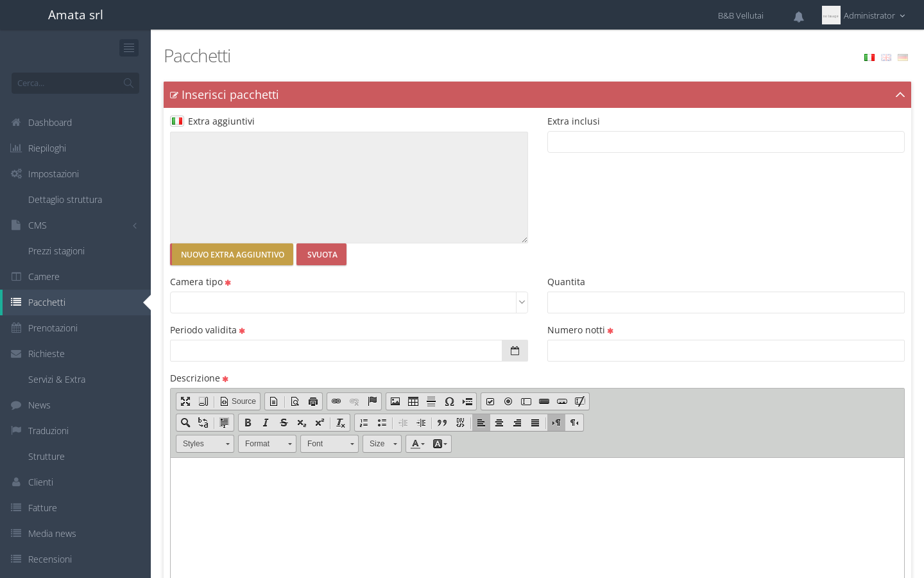Screen dimensions: 924x578
Task: Open Clienti in the sidebar
Action: click(x=76, y=482)
